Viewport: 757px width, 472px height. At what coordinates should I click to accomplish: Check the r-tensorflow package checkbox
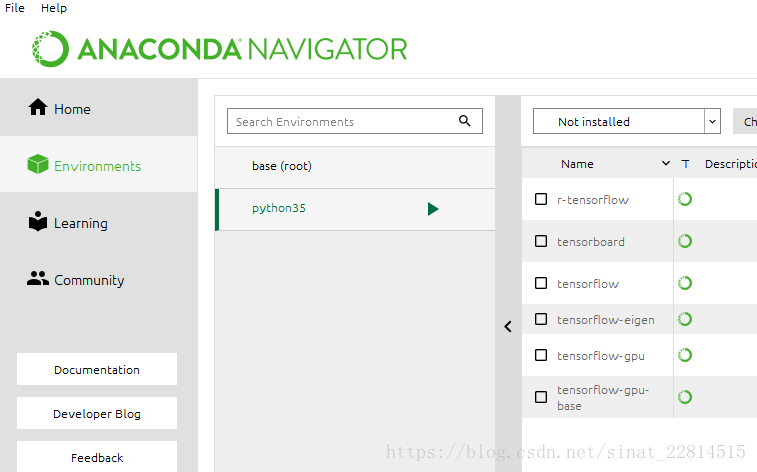coord(541,199)
